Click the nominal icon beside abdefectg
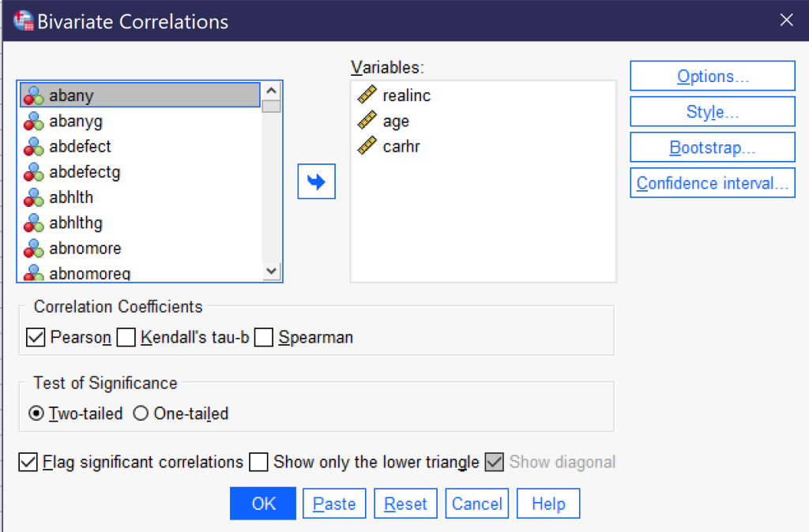809x532 pixels. click(x=33, y=171)
